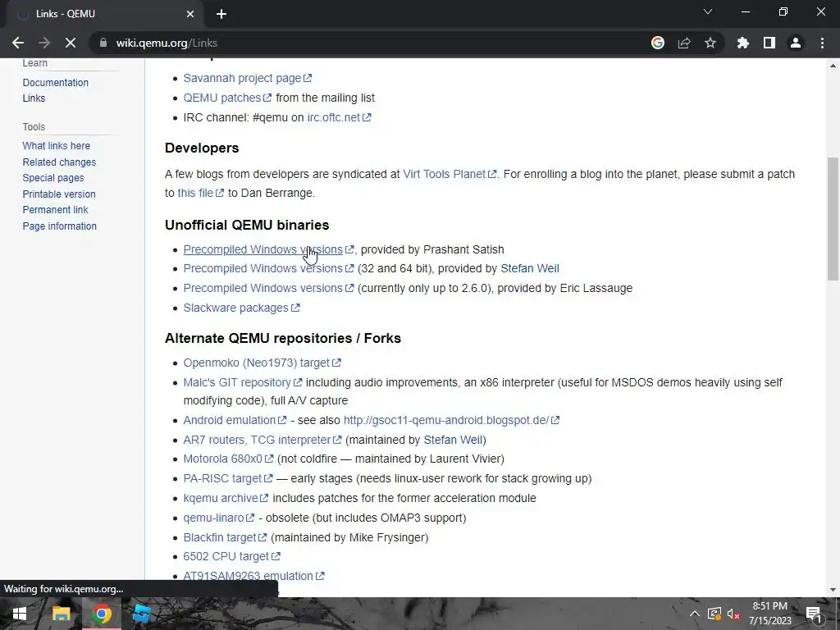This screenshot has height=630, width=840.
Task: Open the Savannah project page link
Action: tap(248, 78)
